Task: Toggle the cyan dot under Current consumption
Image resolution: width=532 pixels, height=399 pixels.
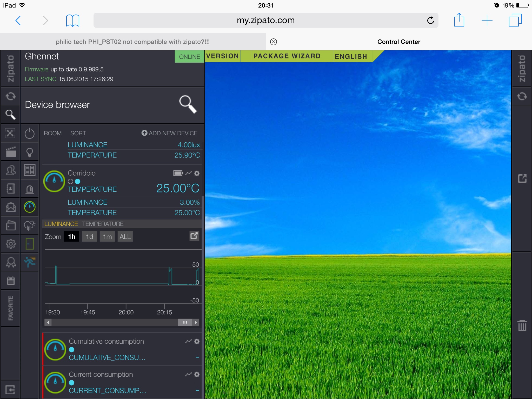Action: click(x=72, y=383)
